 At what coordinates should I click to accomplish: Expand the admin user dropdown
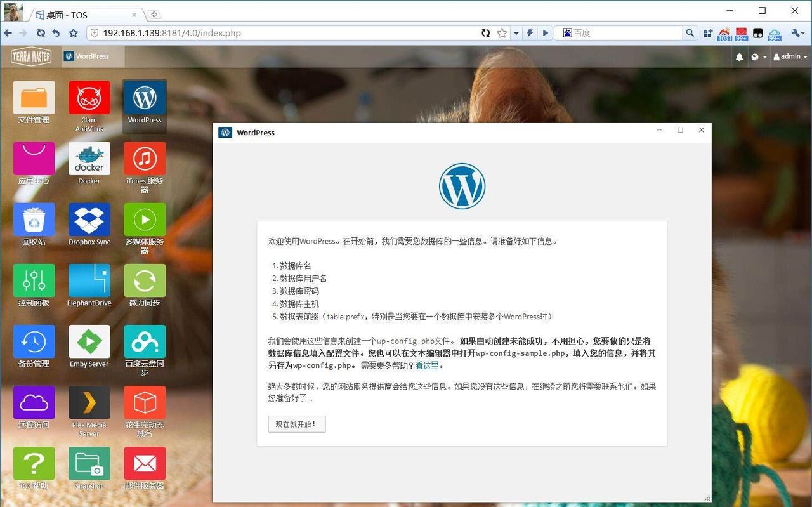(790, 56)
